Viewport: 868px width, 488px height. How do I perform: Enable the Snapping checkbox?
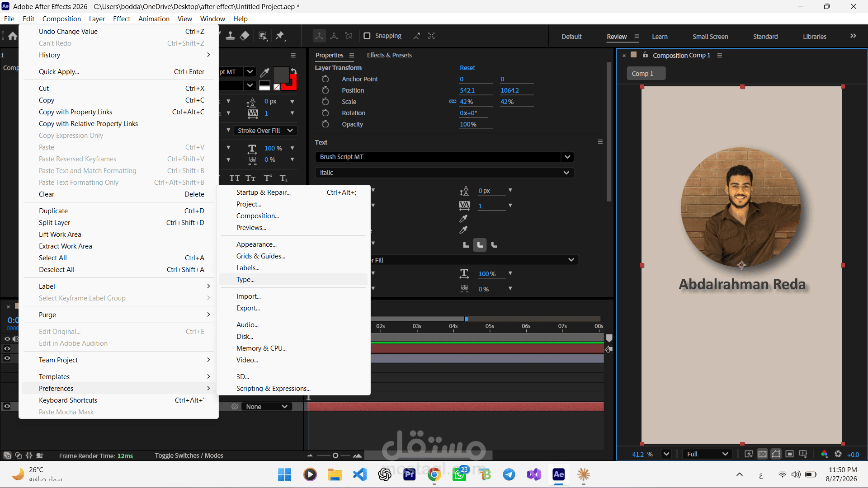point(367,36)
